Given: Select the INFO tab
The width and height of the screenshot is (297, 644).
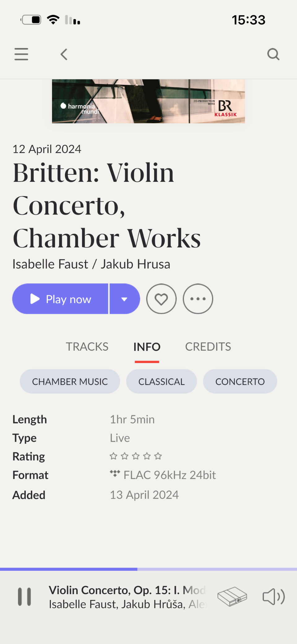Looking at the screenshot, I should click(147, 347).
